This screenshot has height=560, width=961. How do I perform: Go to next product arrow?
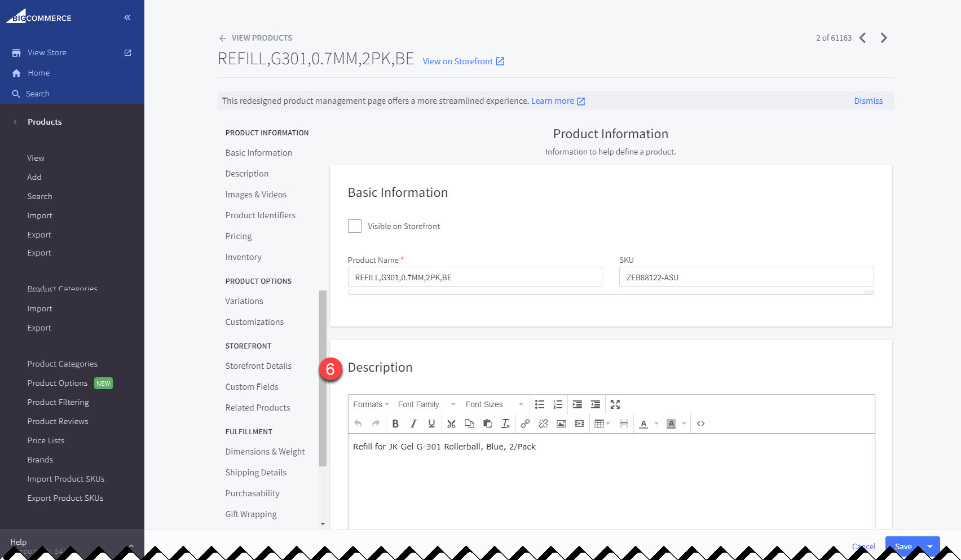(x=884, y=38)
